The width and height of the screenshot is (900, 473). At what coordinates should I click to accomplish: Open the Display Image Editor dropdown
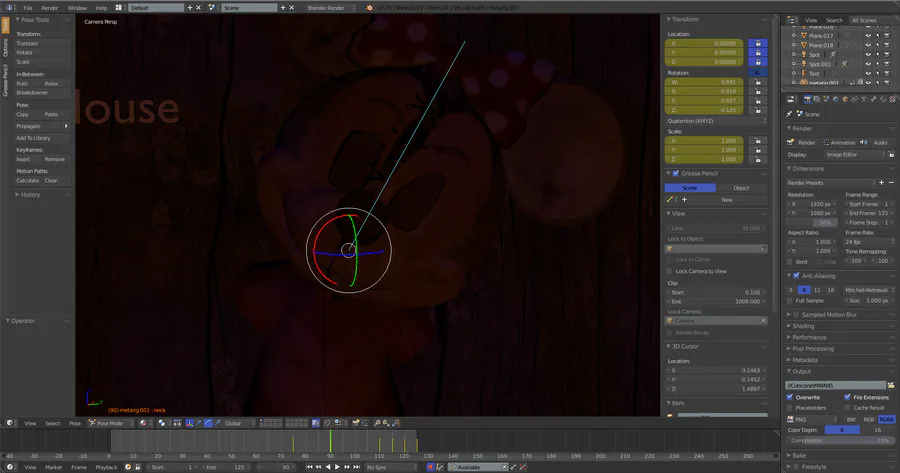pos(854,154)
